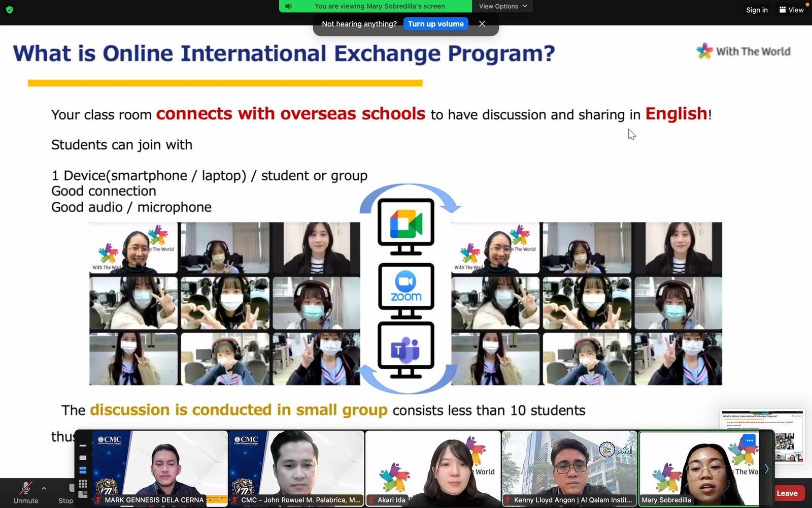812x508 pixels.
Task: Dismiss the Not hearing anything notification
Action: (482, 24)
